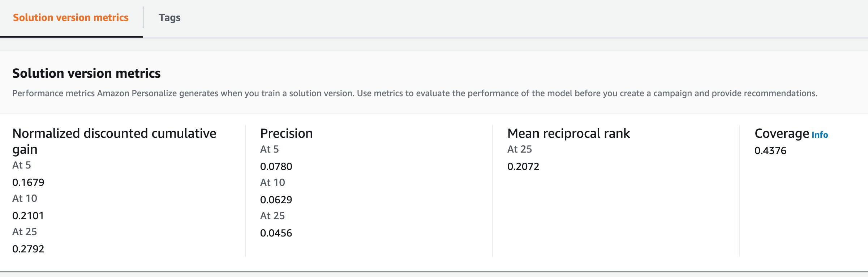Click the Mean reciprocal rank title

pyautogui.click(x=568, y=133)
